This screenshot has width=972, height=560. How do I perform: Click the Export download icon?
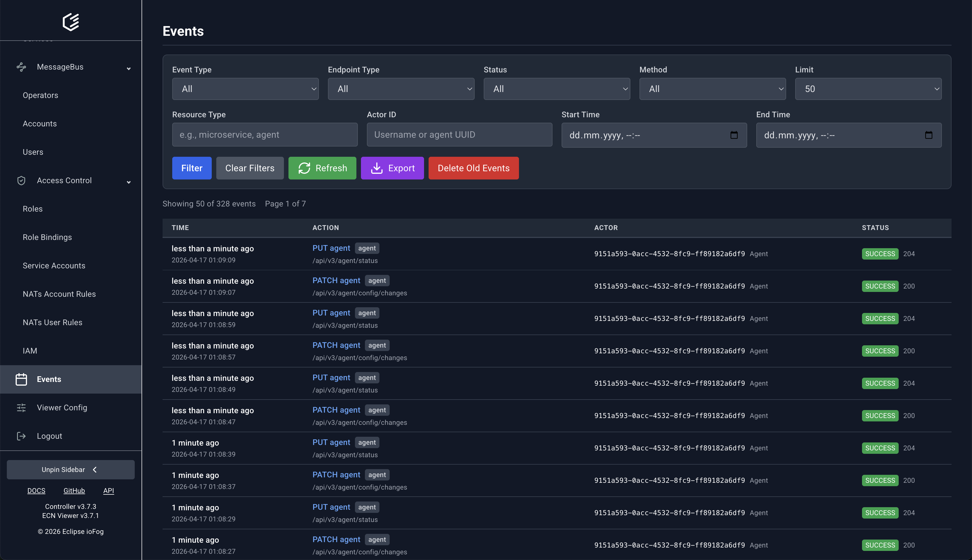pyautogui.click(x=377, y=168)
